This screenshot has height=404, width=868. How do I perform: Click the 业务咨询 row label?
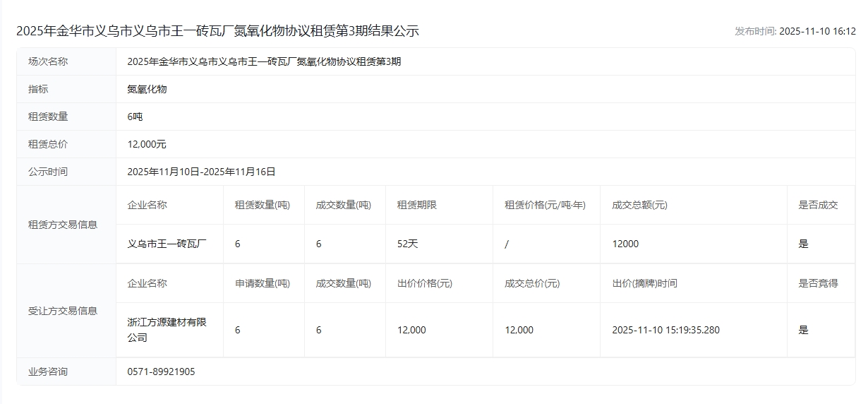pos(48,372)
